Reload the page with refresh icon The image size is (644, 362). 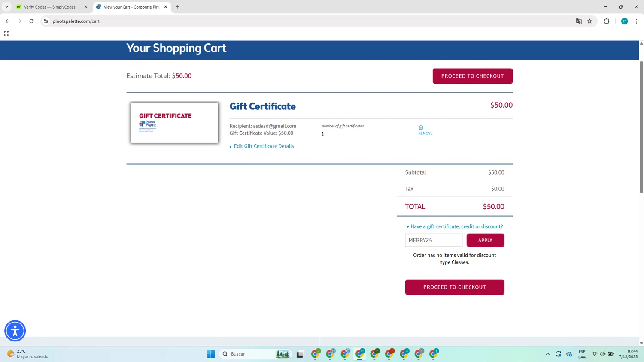31,21
